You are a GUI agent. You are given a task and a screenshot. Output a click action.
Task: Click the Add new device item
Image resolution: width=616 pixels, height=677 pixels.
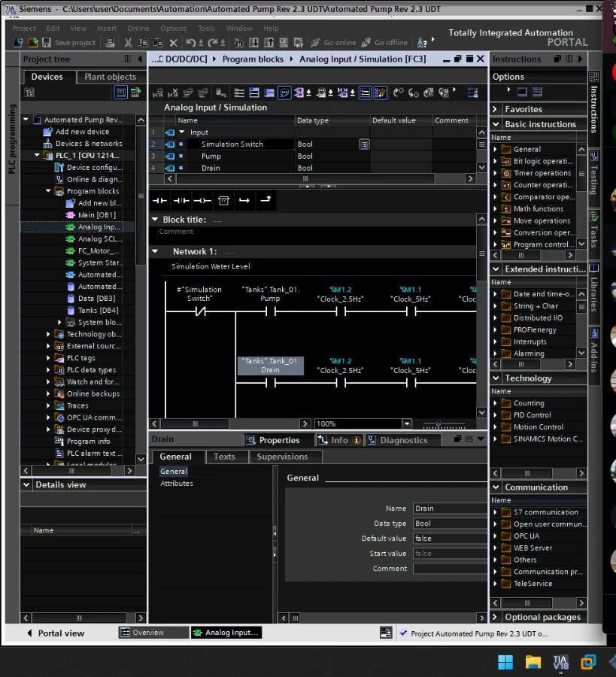pyautogui.click(x=83, y=132)
